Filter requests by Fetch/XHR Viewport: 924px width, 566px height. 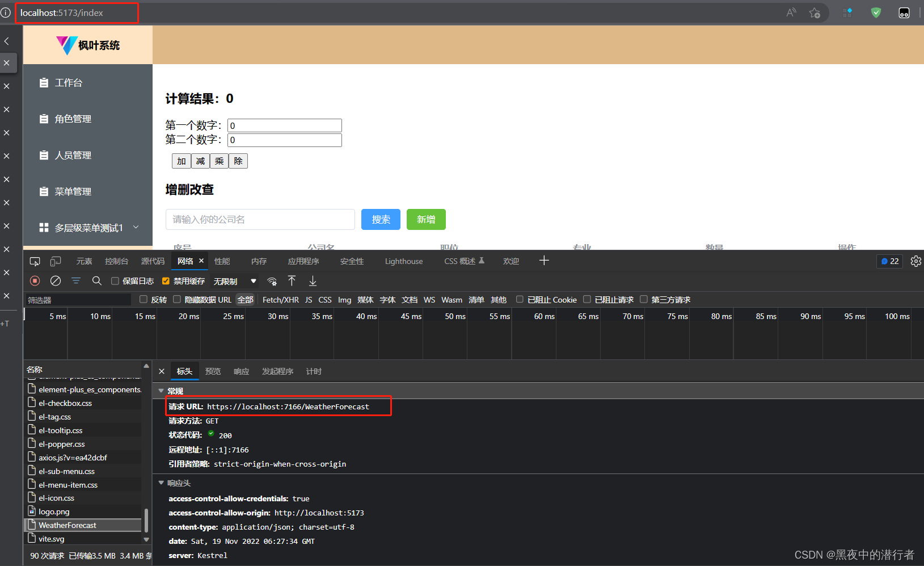tap(281, 300)
